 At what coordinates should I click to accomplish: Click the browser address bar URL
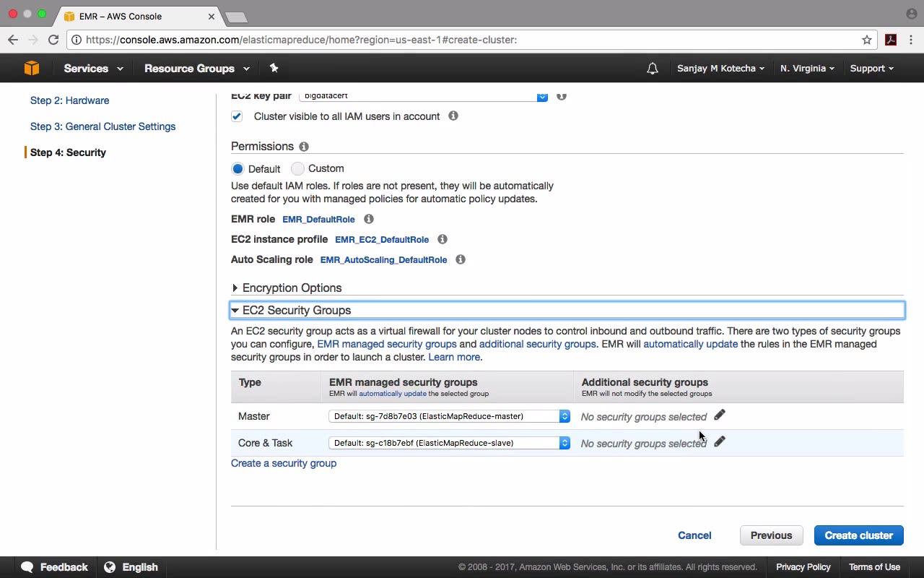tap(301, 40)
